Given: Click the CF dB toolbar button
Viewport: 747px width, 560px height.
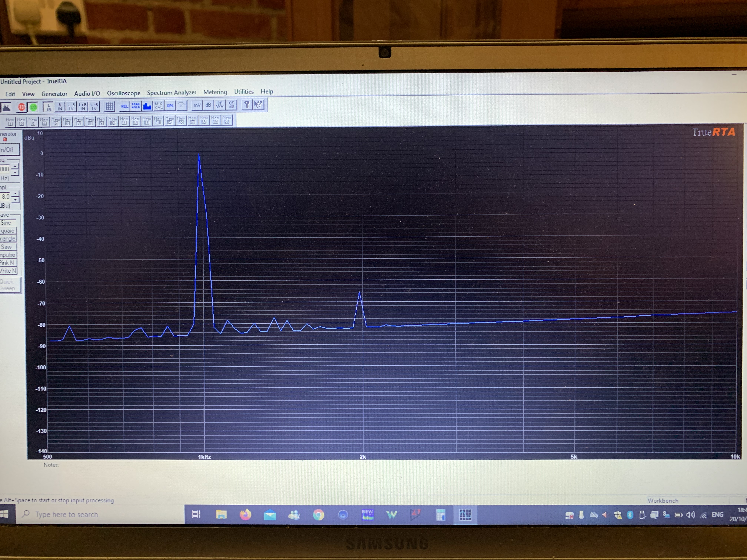Looking at the screenshot, I should (x=231, y=105).
